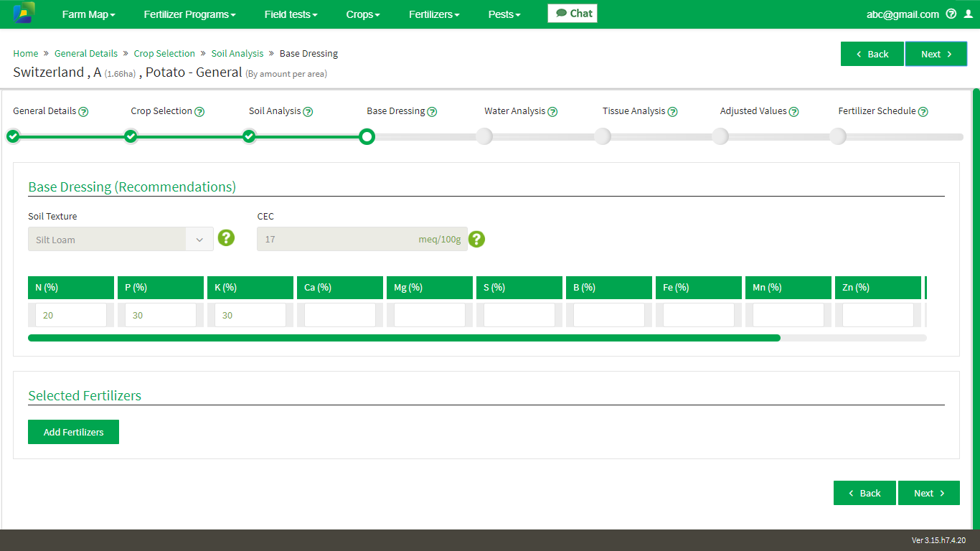Open the Chat button

tap(573, 13)
